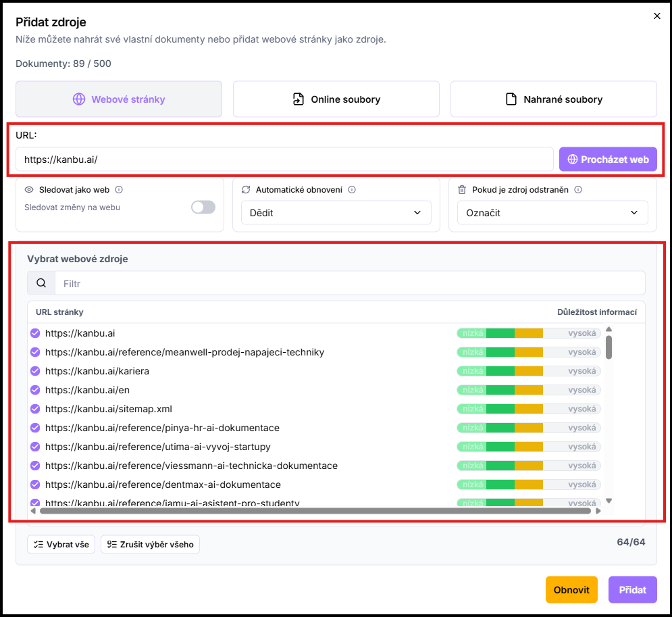Click the meanwell-prodej-napajeci-techniky URL text
This screenshot has height=617, width=672.
click(x=184, y=352)
